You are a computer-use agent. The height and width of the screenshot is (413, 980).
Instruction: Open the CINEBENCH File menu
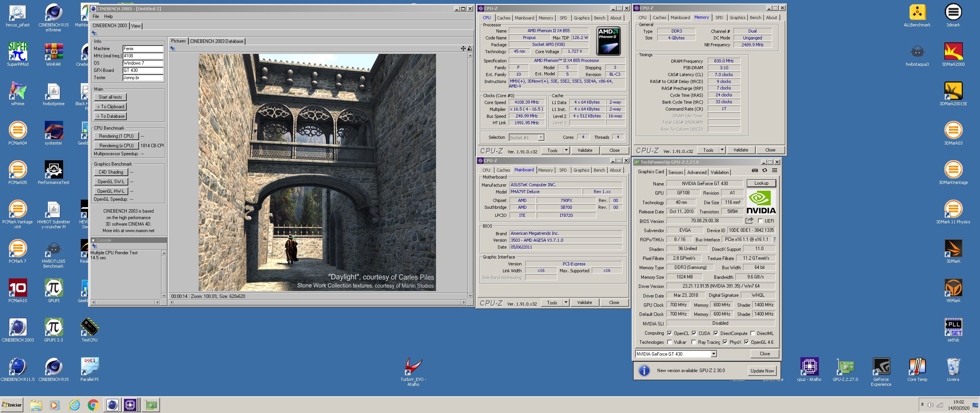(96, 16)
